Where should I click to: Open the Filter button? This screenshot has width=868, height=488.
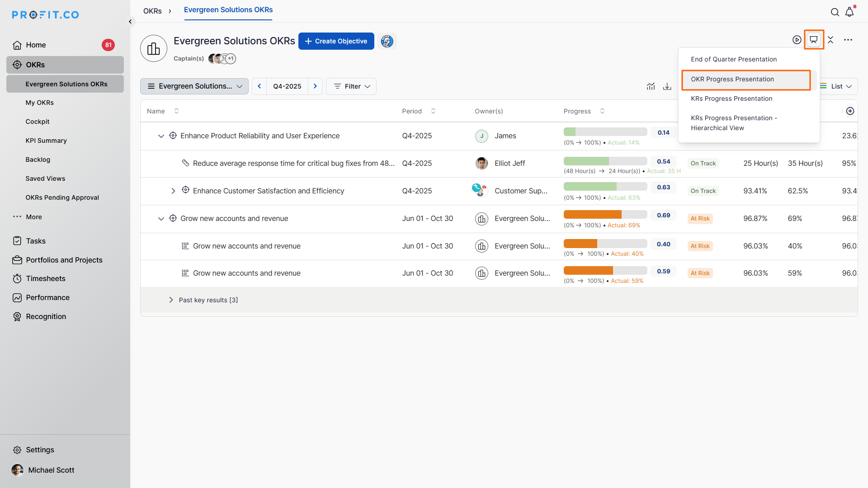pyautogui.click(x=351, y=86)
